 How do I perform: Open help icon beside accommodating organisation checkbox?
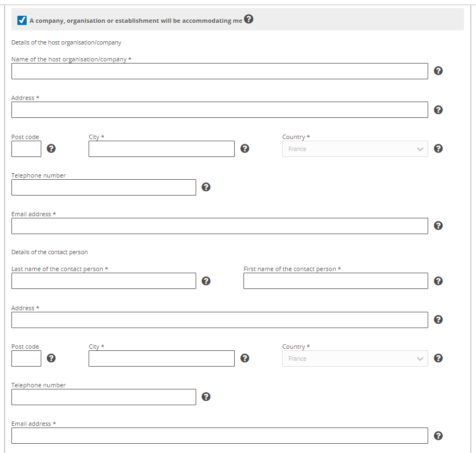249,19
